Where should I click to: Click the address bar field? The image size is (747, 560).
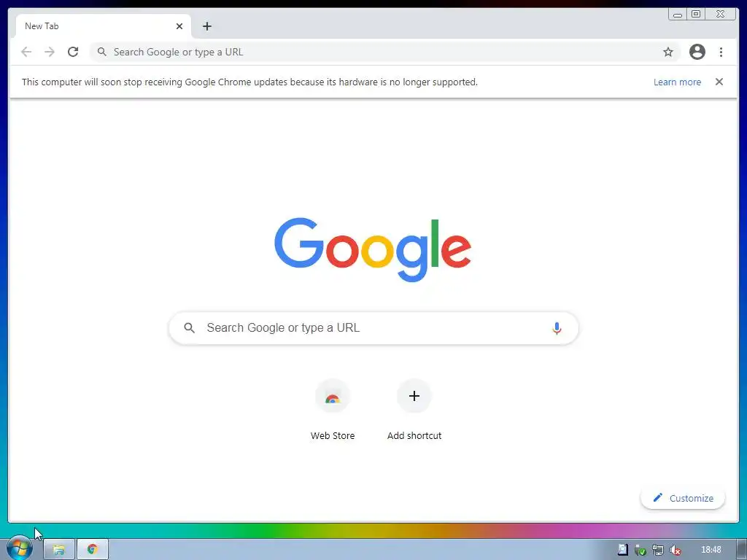[x=385, y=52]
